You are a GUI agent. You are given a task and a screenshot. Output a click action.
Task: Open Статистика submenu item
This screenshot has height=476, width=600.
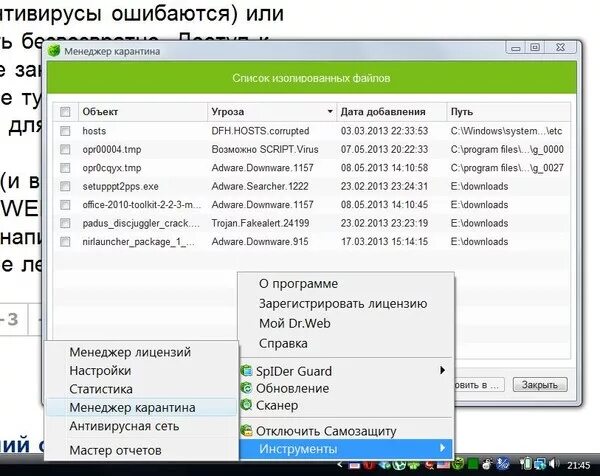[101, 389]
